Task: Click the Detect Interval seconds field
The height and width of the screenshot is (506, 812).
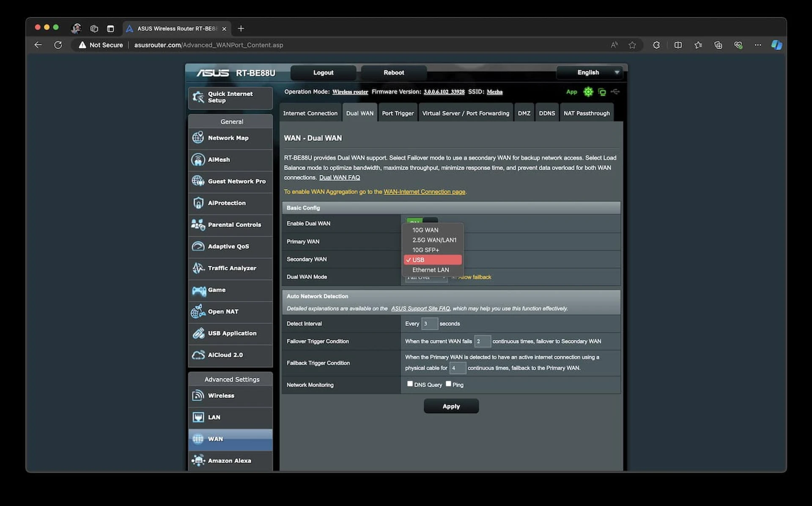Action: (429, 323)
